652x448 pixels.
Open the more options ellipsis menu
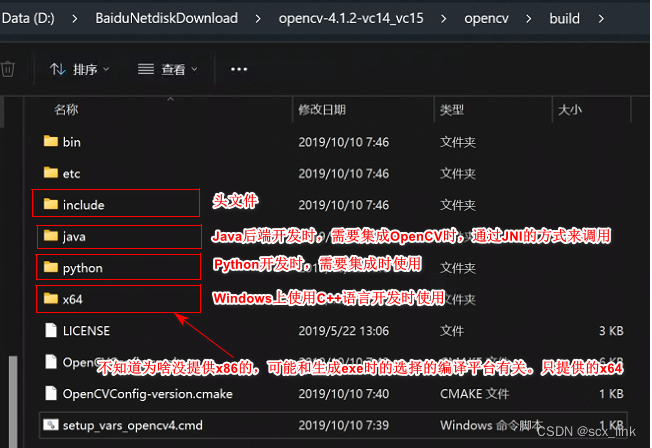click(x=239, y=69)
